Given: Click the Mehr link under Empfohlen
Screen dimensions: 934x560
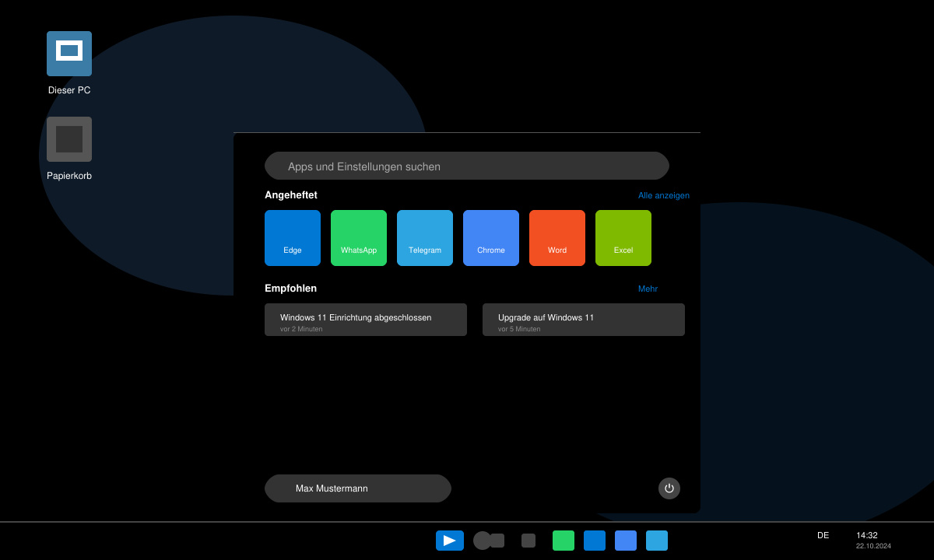Looking at the screenshot, I should coord(648,289).
